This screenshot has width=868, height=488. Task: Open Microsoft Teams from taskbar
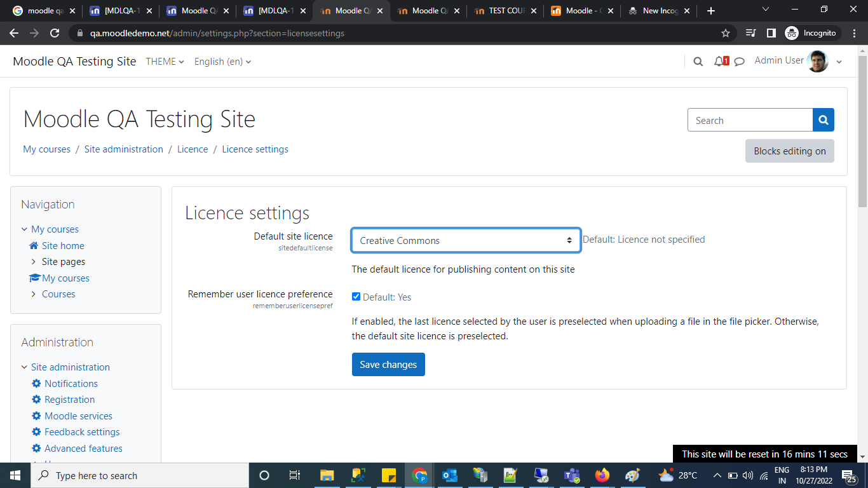(572, 475)
